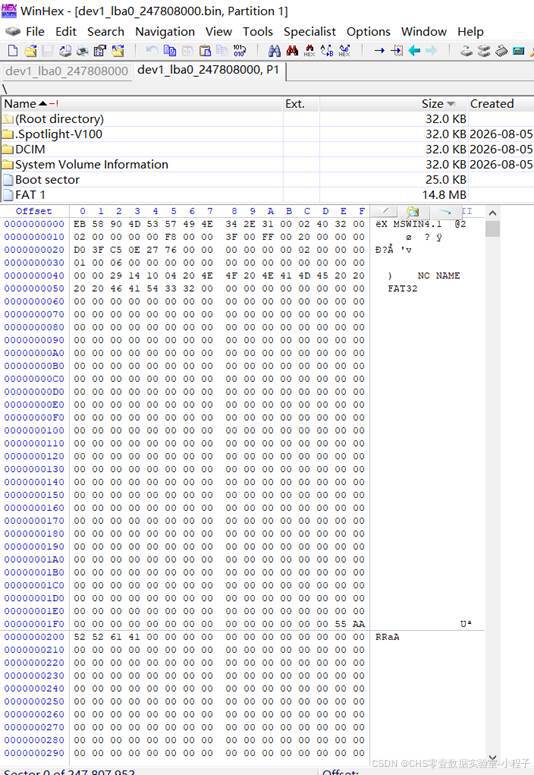The height and width of the screenshot is (775, 534).
Task: Open the Options menu
Action: click(368, 32)
